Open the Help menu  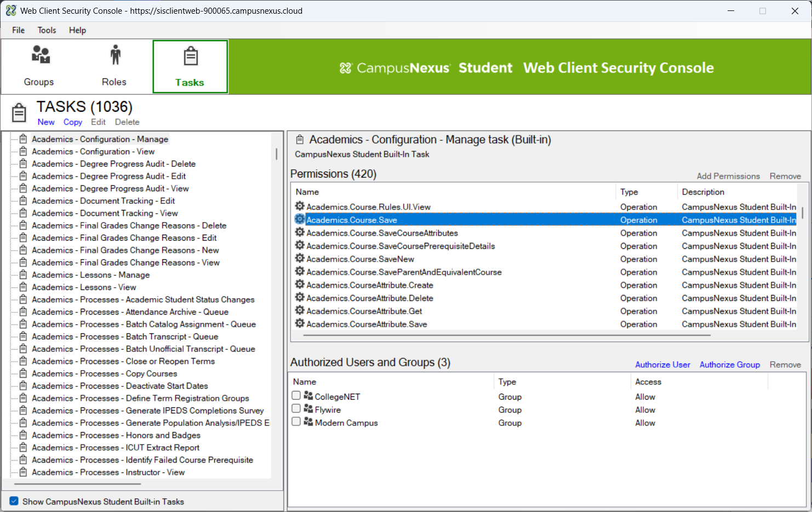[77, 30]
